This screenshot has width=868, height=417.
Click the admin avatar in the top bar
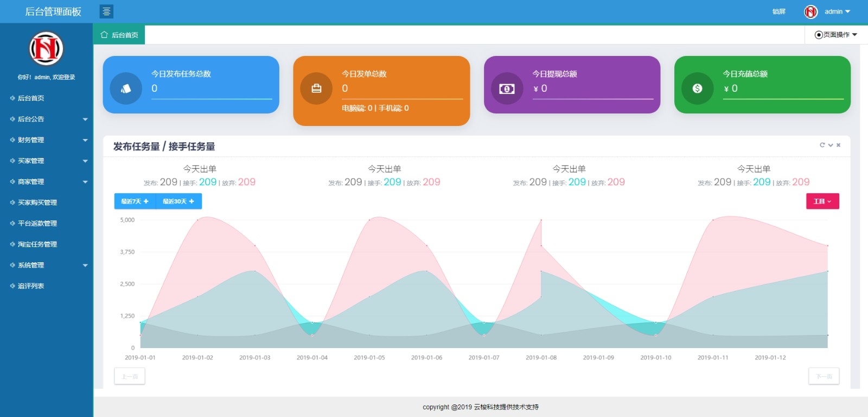click(810, 11)
